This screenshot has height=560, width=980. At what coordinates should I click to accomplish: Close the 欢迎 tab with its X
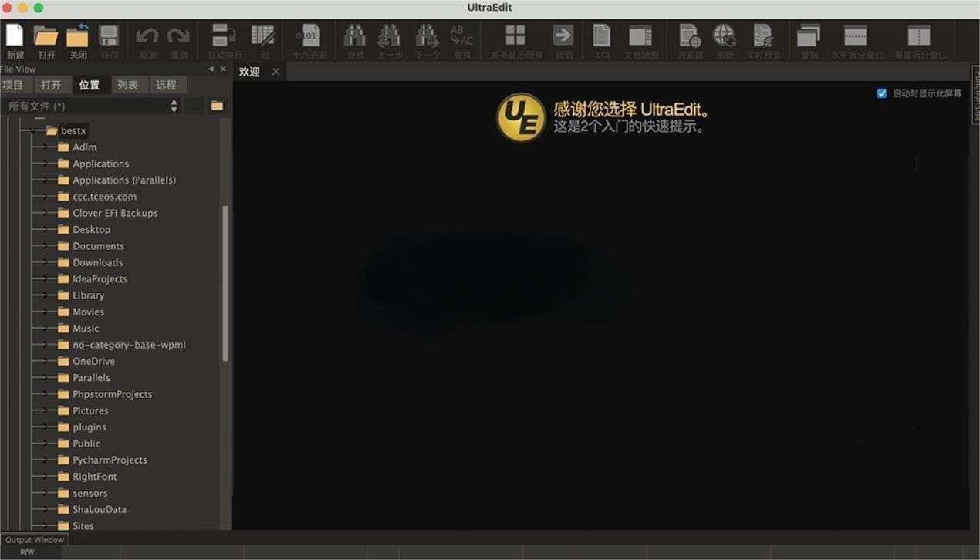pyautogui.click(x=275, y=72)
